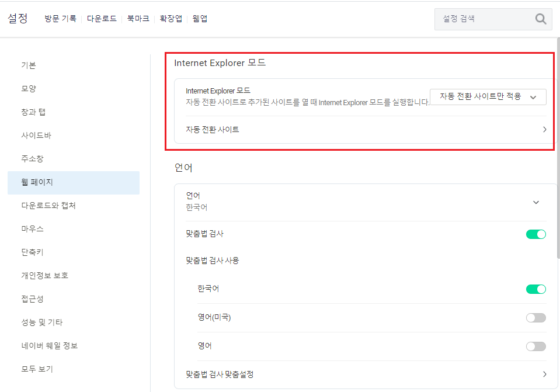Open 방문 기록 from top menu
Screen dimensions: 560x392
(x=60, y=19)
